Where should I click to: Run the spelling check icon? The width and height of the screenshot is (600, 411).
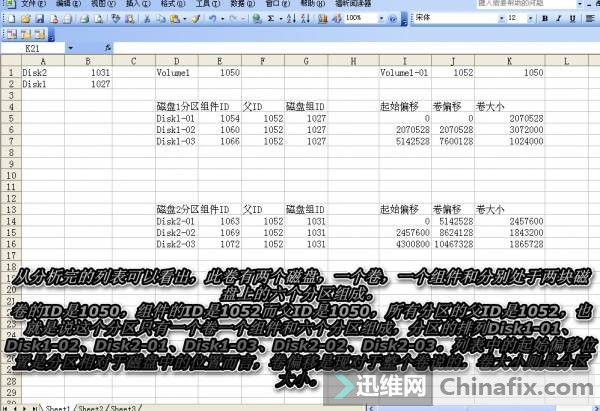(115, 18)
